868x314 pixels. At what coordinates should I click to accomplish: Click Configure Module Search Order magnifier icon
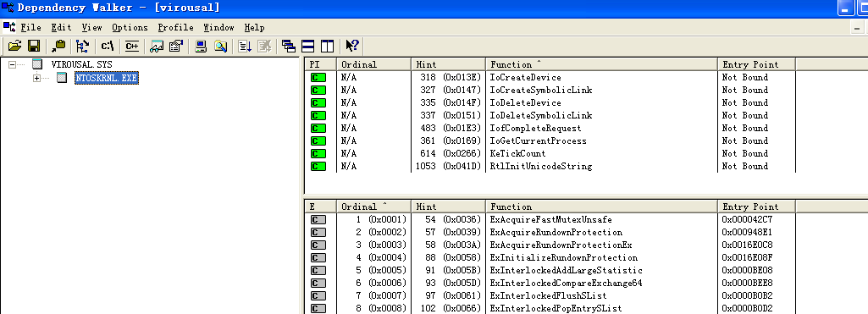(220, 46)
